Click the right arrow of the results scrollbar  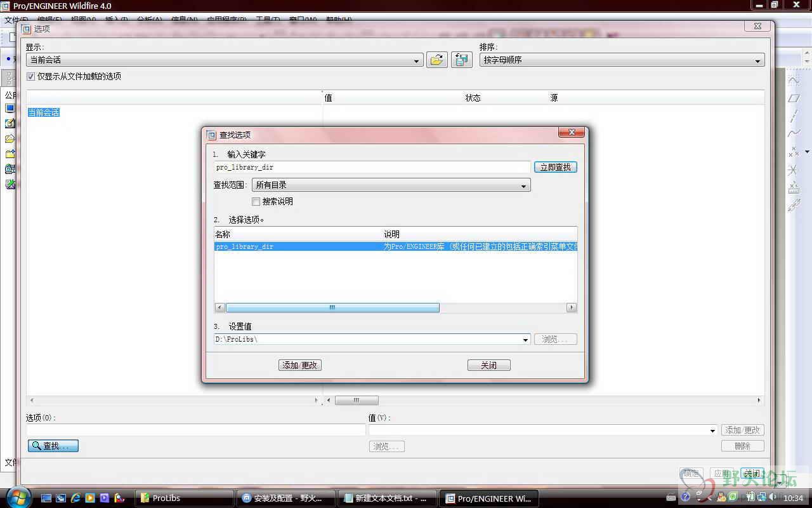[x=572, y=307]
